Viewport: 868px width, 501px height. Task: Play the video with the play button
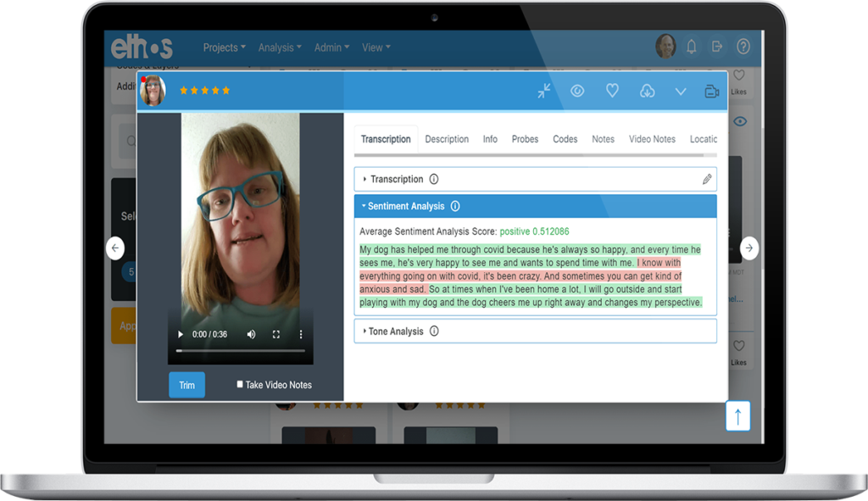click(181, 335)
